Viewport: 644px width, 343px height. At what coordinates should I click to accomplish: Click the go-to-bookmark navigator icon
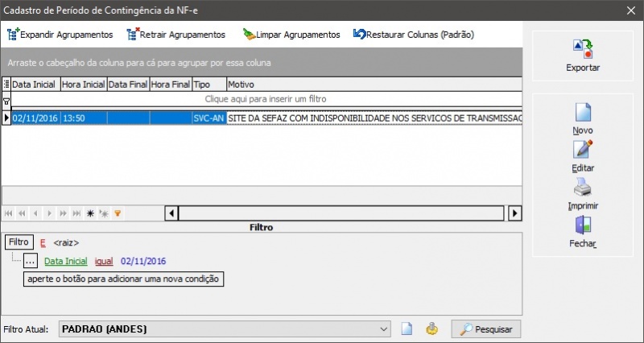click(104, 213)
